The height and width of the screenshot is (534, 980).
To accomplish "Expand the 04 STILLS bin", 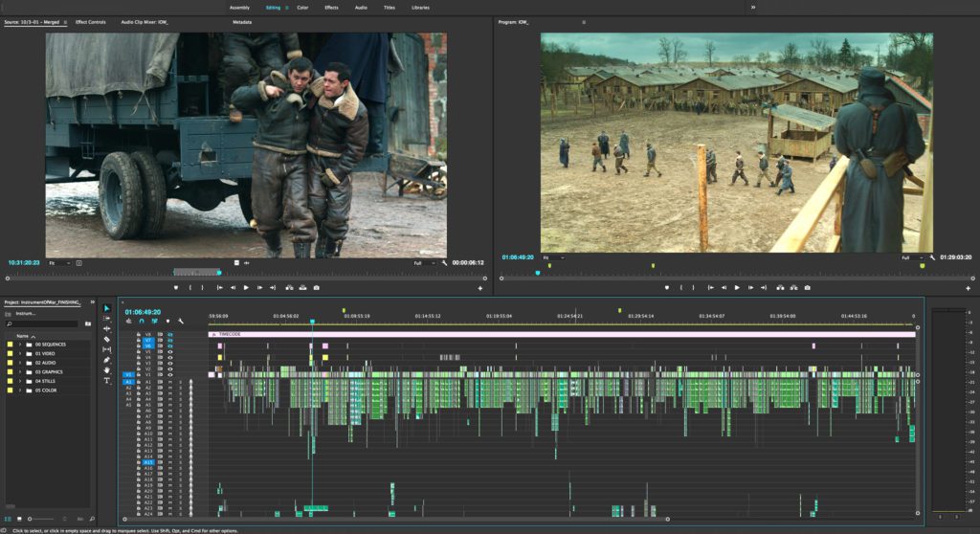I will (20, 381).
